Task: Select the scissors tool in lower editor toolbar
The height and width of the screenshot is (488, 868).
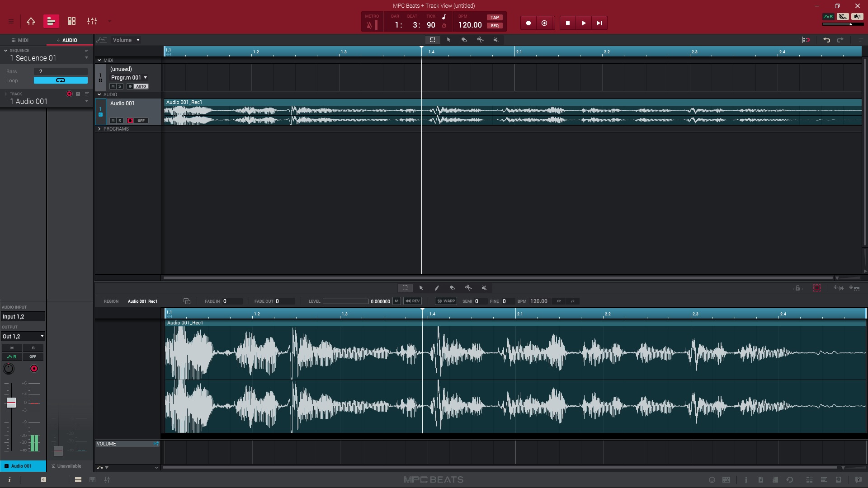Action: [x=468, y=288]
